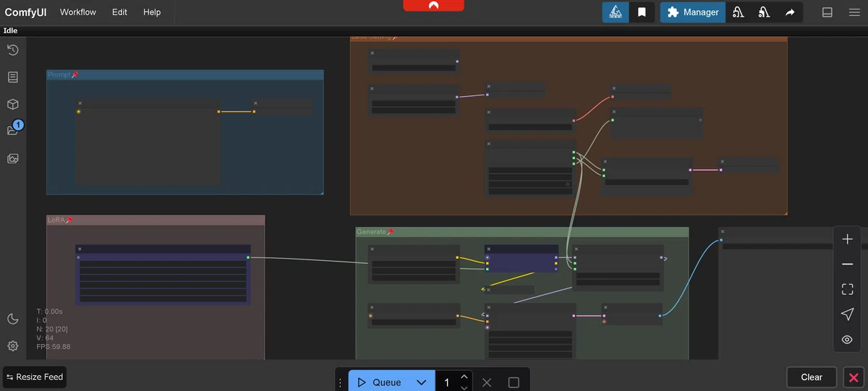Close the feed with the red X button
Viewport: 868px width, 391px height.
(x=854, y=377)
